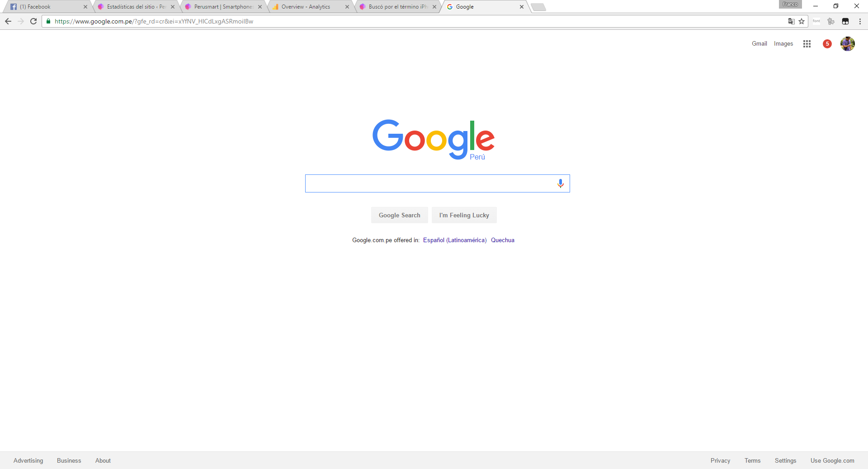Click the Google Perú logo
Screen dimensions: 868x469
point(434,140)
